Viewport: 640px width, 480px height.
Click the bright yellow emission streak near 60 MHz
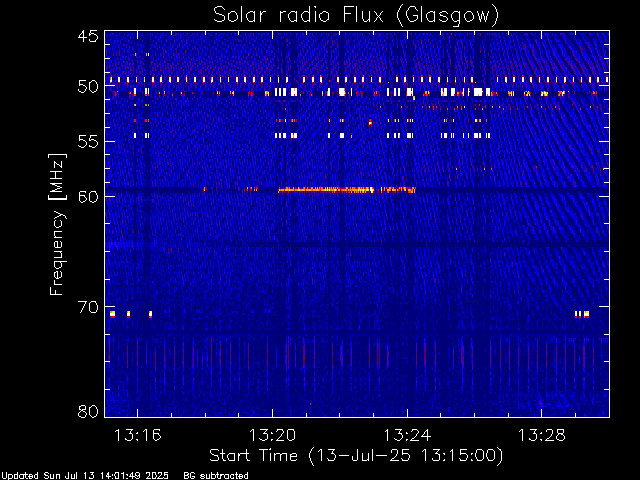(x=346, y=189)
